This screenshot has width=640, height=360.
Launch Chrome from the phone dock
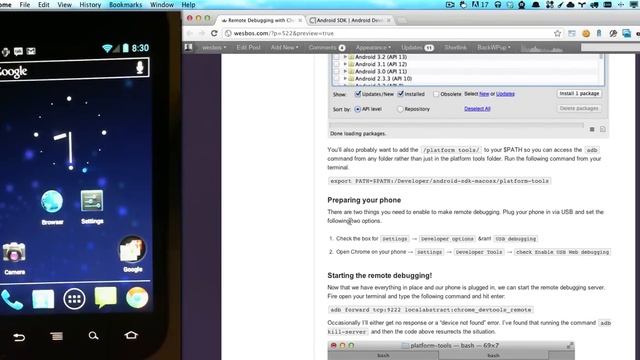click(137, 298)
